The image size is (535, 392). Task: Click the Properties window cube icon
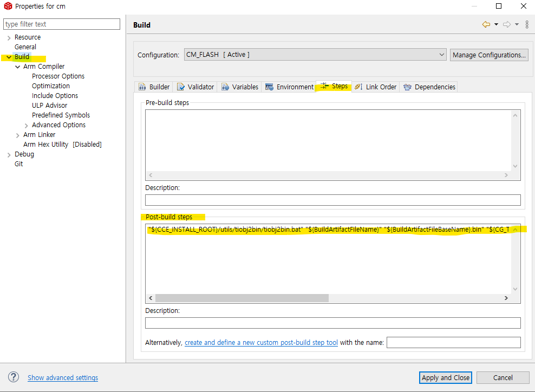(x=8, y=6)
